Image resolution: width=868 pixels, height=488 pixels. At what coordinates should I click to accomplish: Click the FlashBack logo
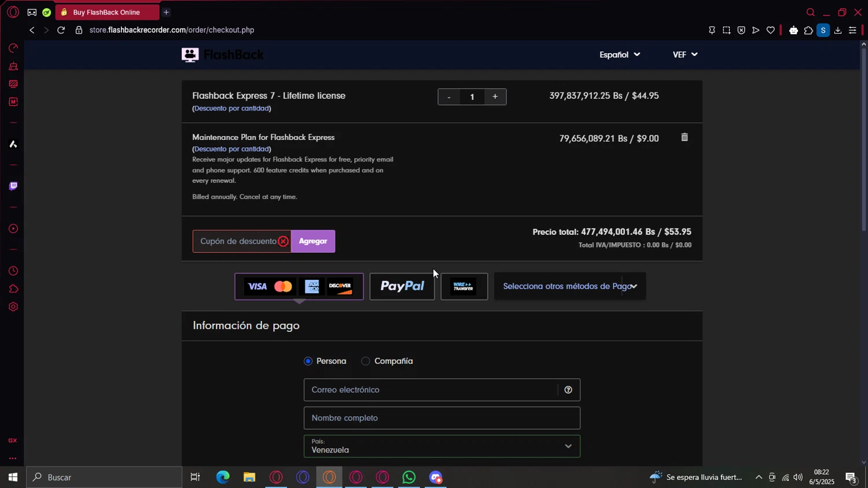click(223, 55)
